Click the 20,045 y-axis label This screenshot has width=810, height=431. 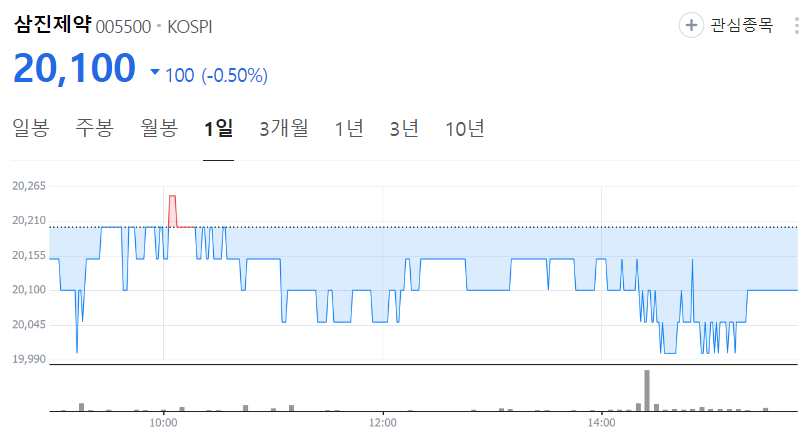pyautogui.click(x=29, y=325)
